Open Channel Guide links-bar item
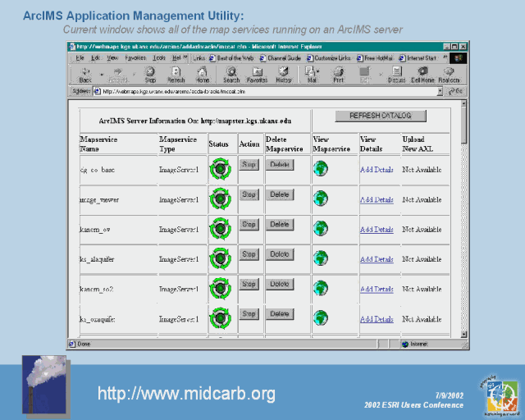525x420 pixels. 281,58
